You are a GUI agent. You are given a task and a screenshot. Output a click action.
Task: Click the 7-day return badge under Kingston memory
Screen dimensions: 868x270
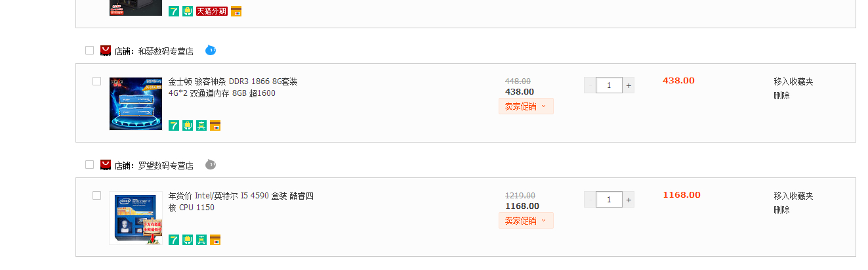tap(174, 125)
